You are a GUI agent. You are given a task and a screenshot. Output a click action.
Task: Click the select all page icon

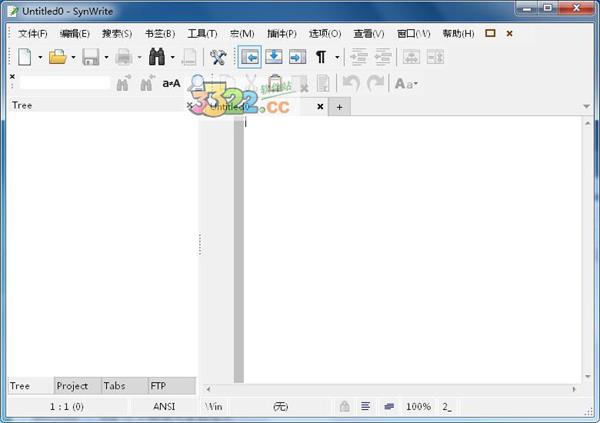(x=323, y=83)
